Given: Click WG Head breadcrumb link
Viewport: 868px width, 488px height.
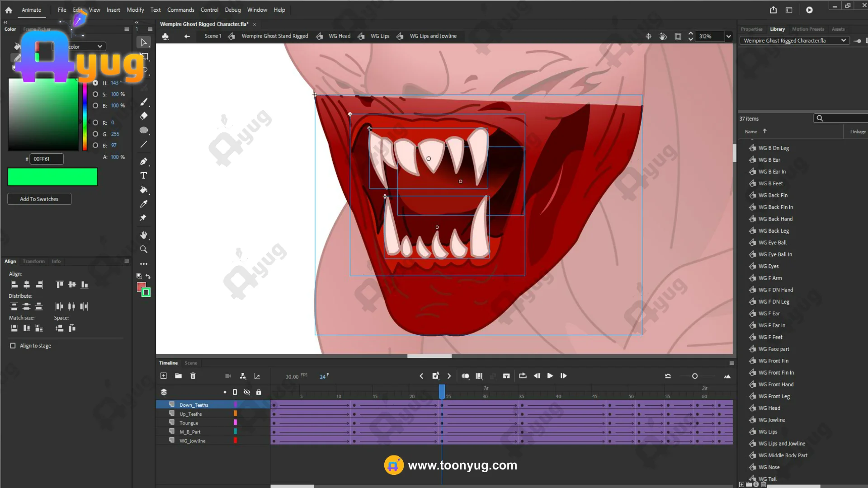Looking at the screenshot, I should pyautogui.click(x=339, y=36).
